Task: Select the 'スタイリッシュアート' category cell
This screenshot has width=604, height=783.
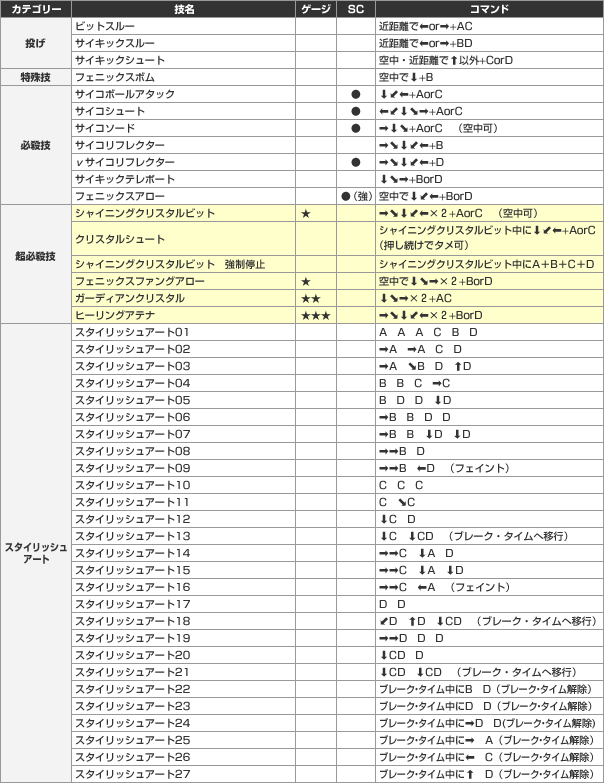Action: click(35, 553)
